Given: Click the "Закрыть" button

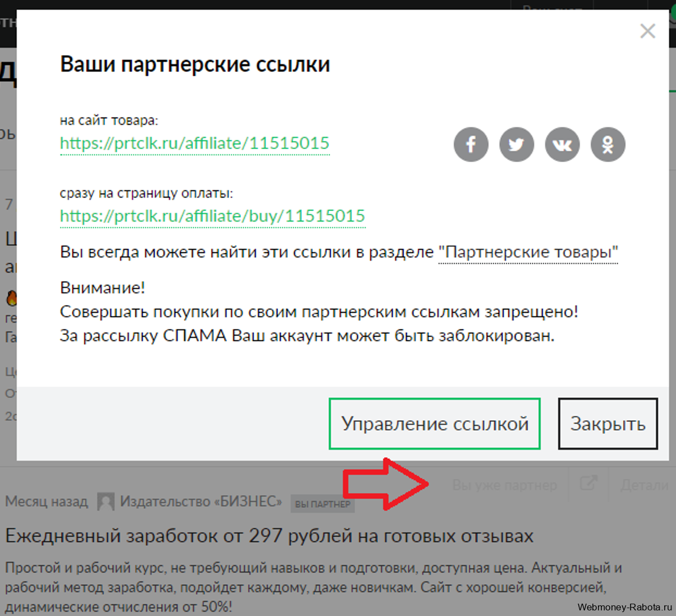Looking at the screenshot, I should pos(608,424).
